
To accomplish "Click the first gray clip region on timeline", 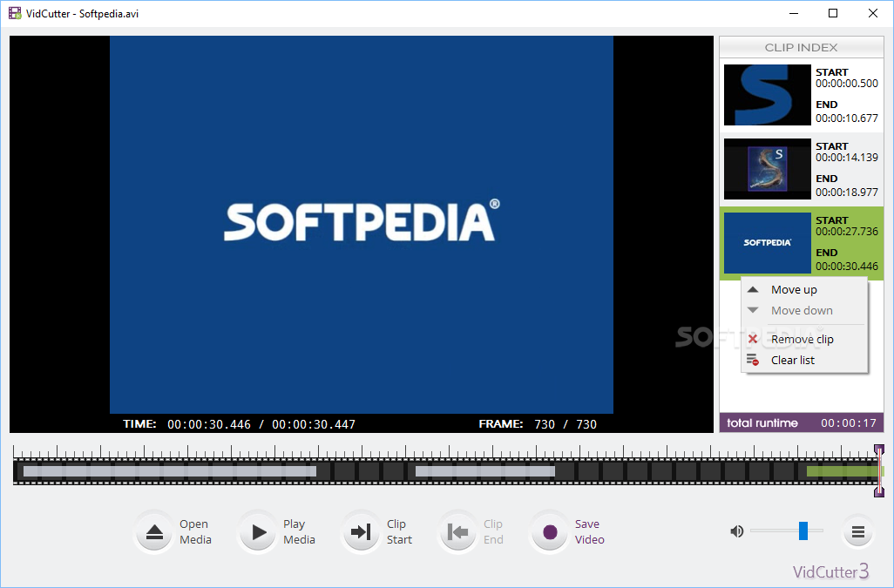I will tap(170, 471).
